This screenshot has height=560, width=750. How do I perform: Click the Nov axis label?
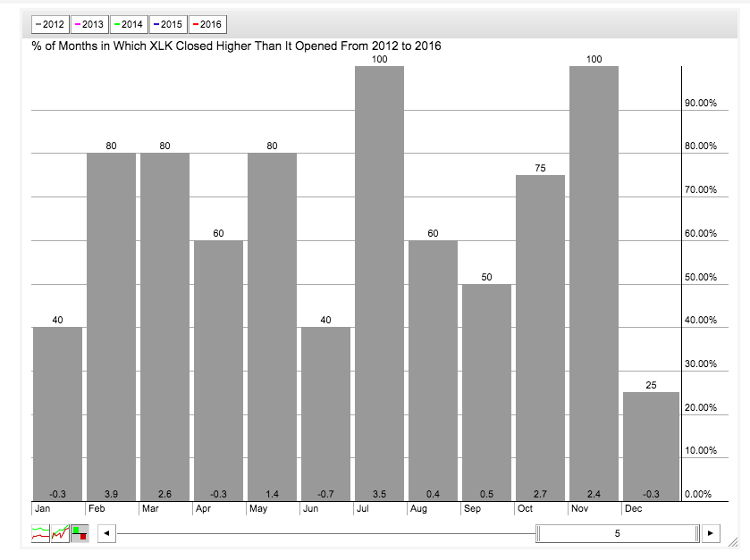pos(579,508)
